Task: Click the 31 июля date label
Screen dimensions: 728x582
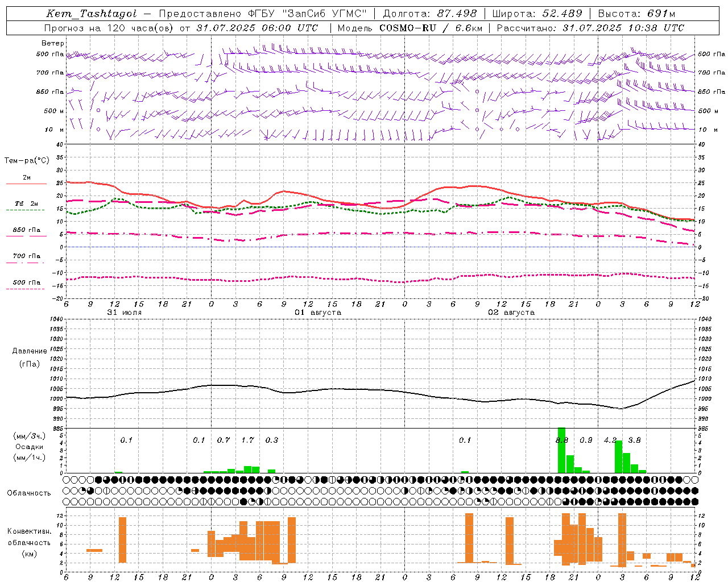Action: (x=125, y=313)
